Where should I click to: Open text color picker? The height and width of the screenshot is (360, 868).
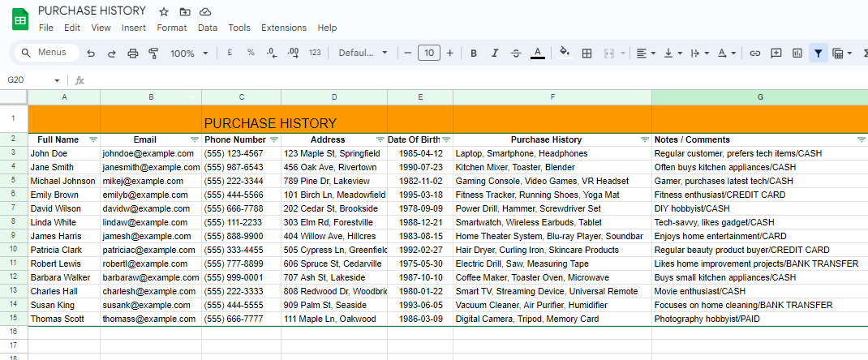tap(538, 53)
